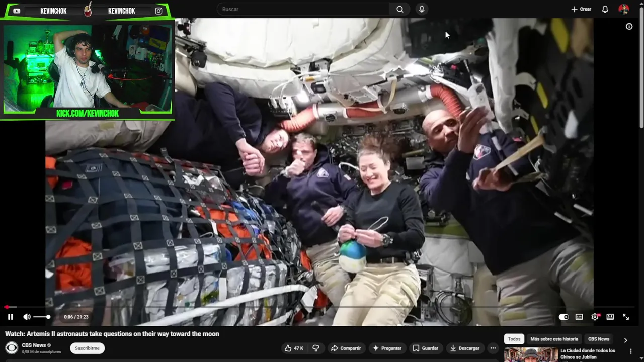Open the Crear menu

[581, 9]
